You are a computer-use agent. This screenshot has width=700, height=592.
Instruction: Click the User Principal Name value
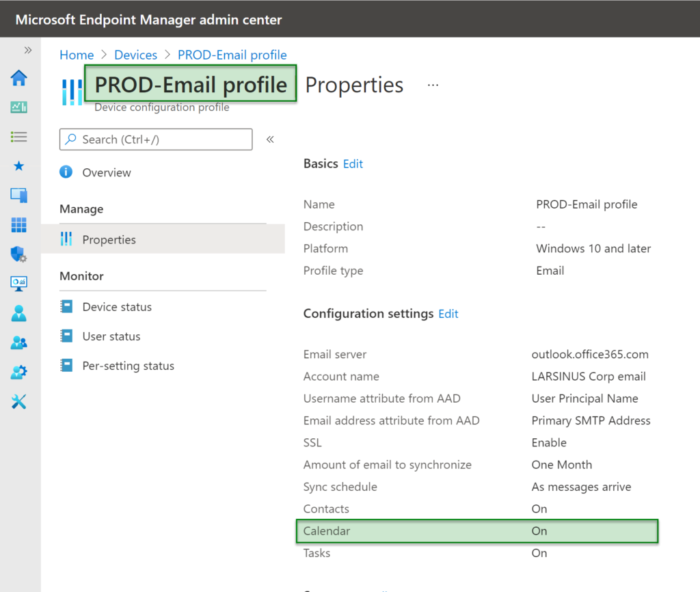585,399
